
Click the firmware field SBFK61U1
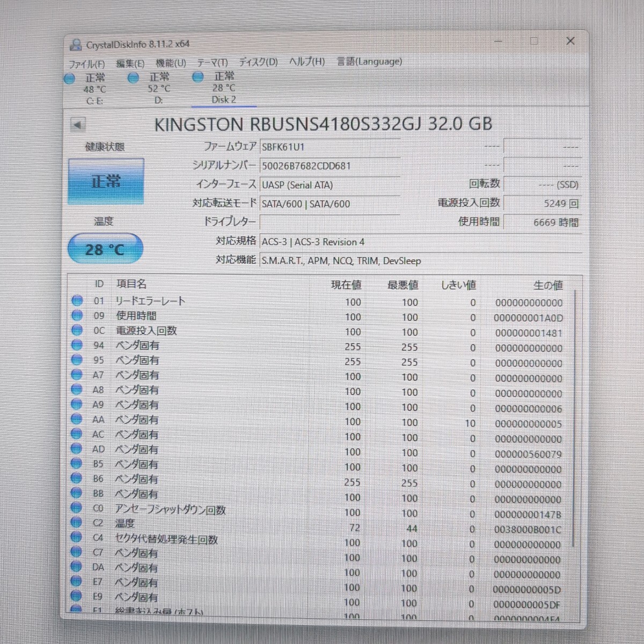(x=330, y=147)
